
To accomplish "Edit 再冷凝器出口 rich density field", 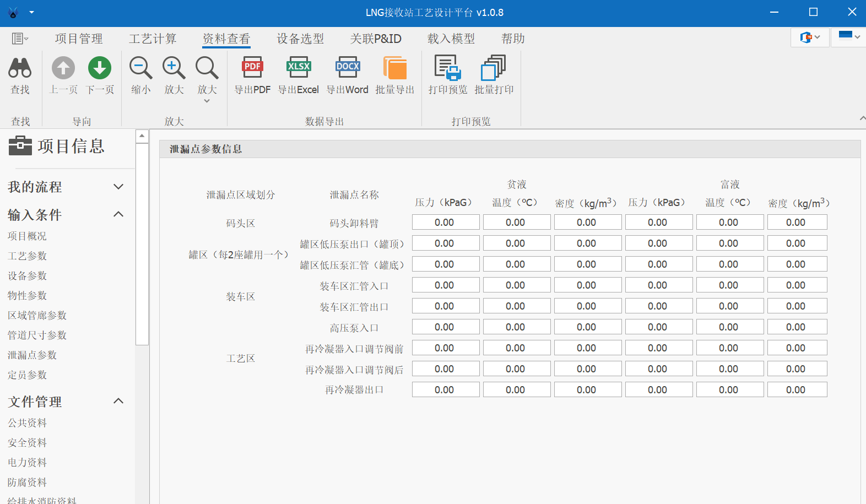I will [797, 390].
